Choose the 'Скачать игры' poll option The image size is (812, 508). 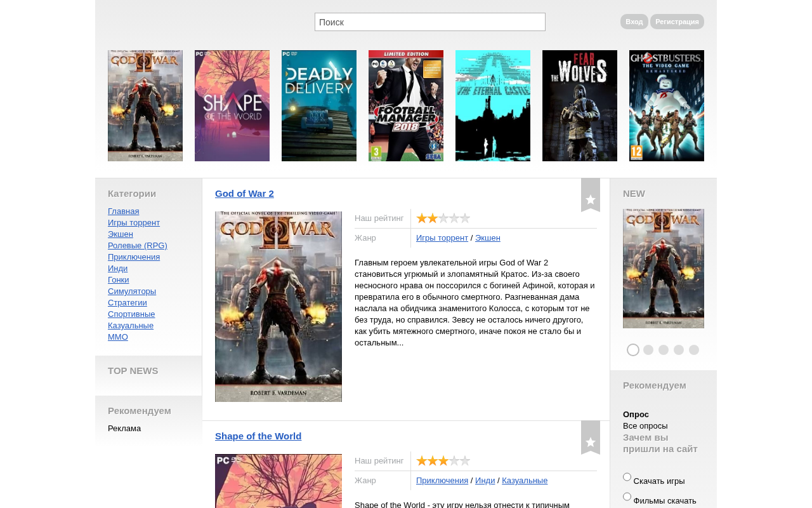tap(627, 477)
